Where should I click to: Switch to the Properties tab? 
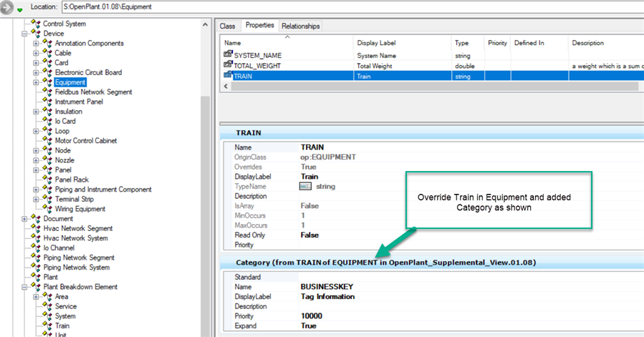coord(259,25)
